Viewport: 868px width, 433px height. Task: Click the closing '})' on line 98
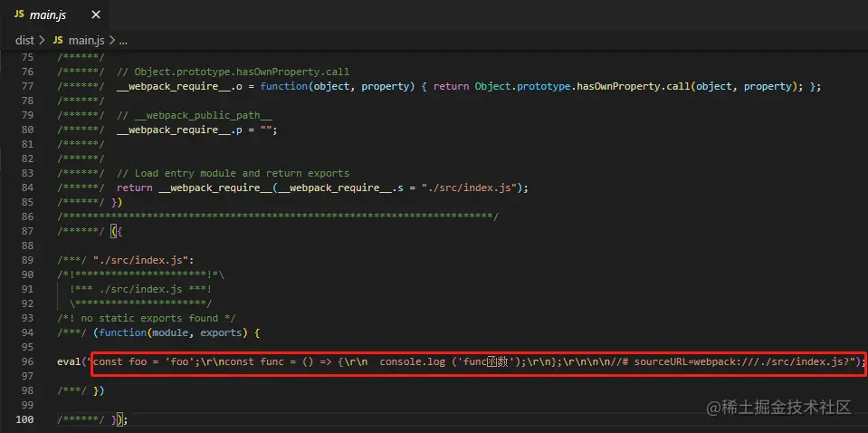[99, 390]
